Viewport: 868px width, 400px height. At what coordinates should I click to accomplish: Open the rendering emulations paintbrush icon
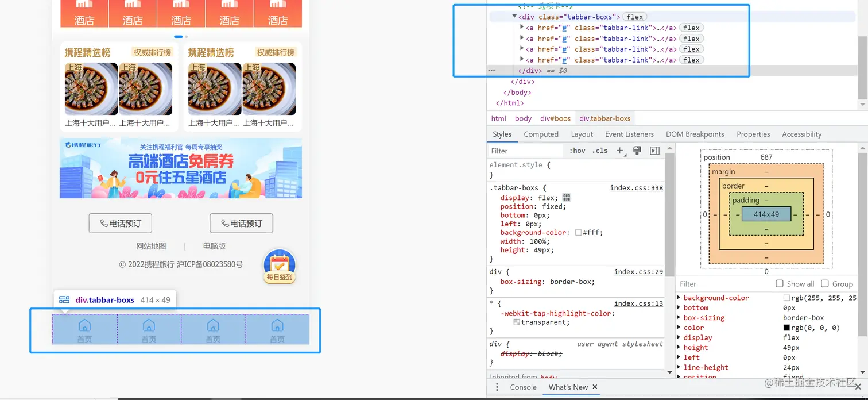pyautogui.click(x=637, y=151)
